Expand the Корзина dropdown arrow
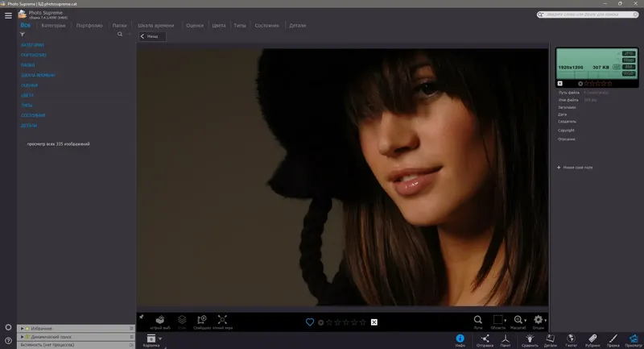Image resolution: width=644 pixels, height=349 pixels. point(160,339)
